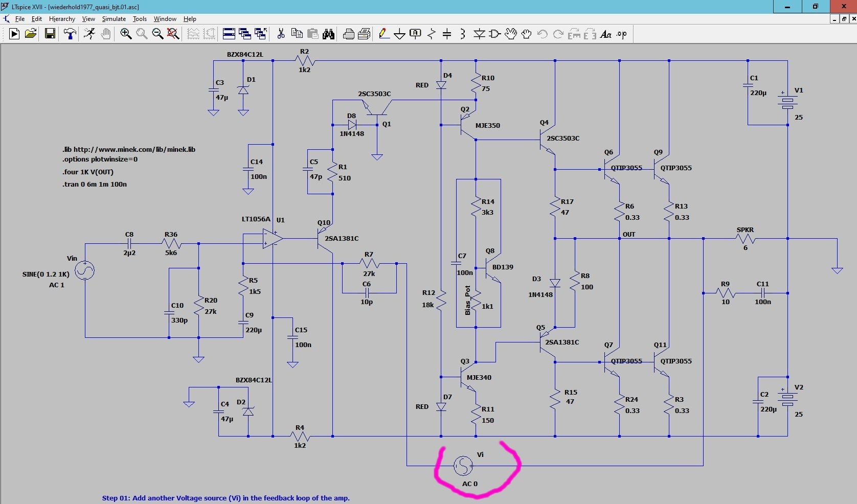
Task: Click the Vin sine source symbol
Action: pyautogui.click(x=85, y=270)
